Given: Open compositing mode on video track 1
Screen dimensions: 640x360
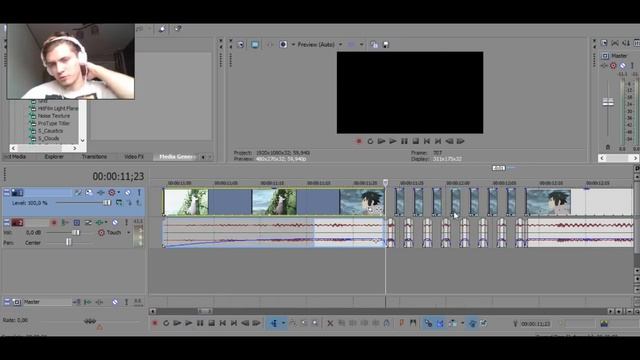Looking at the screenshot, I should 119,202.
